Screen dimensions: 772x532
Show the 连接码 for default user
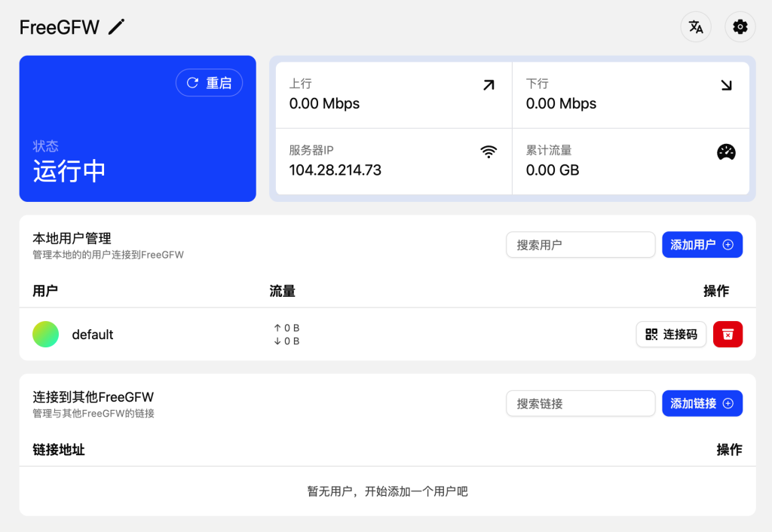[671, 335]
